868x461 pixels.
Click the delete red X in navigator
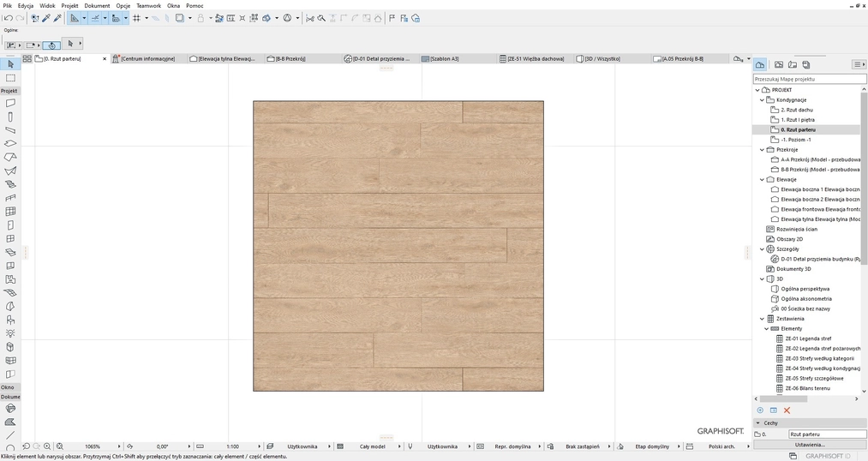(x=787, y=410)
